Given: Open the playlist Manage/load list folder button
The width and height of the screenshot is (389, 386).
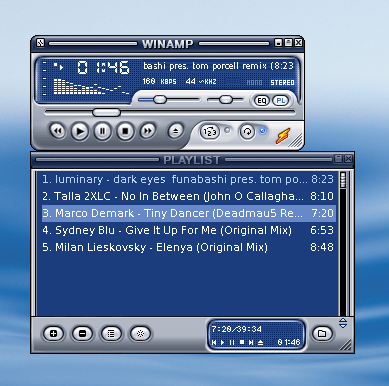Looking at the screenshot, I should (x=322, y=333).
